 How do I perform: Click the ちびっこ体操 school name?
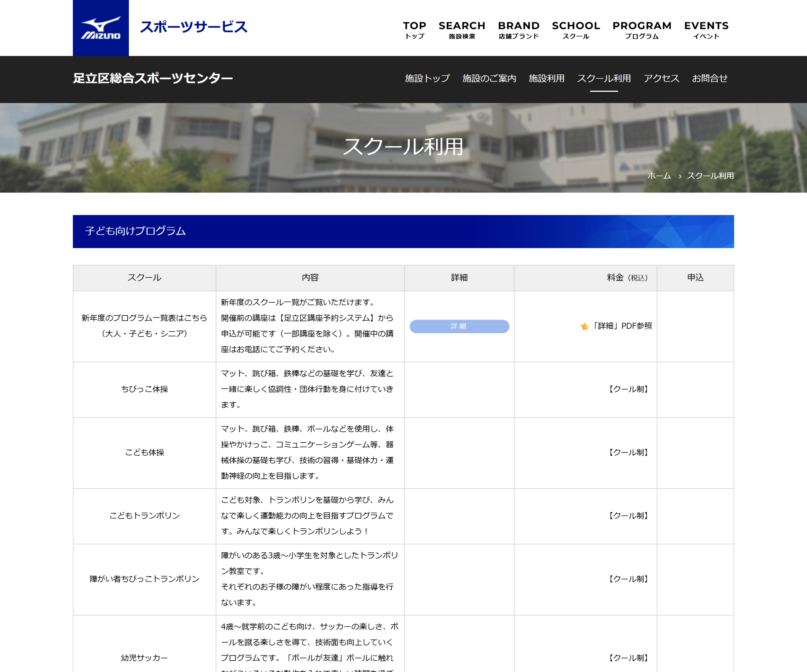pyautogui.click(x=144, y=389)
